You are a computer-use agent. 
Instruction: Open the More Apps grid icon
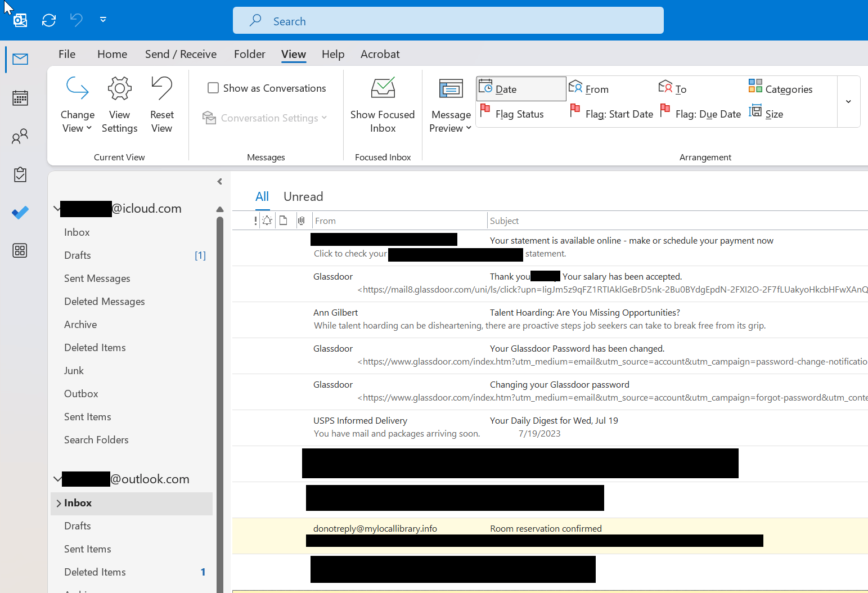tap(20, 250)
